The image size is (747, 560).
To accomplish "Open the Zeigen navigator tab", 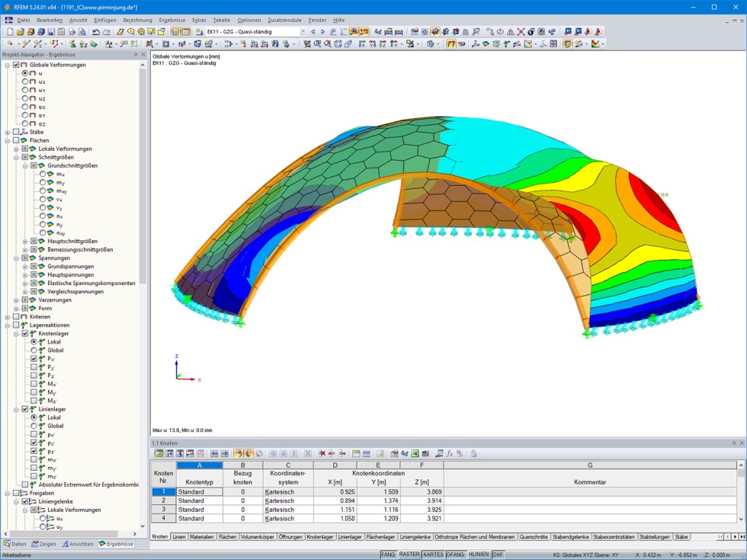I will point(44,544).
